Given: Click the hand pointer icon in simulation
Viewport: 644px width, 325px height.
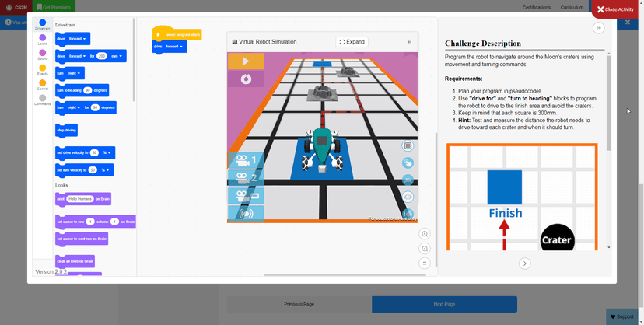Looking at the screenshot, I should (x=408, y=163).
